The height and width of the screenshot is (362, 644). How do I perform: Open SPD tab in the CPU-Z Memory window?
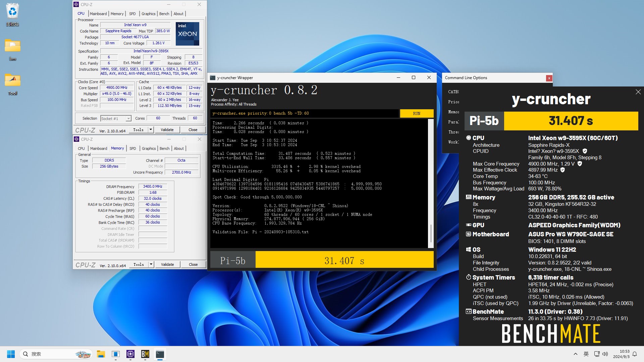(133, 148)
